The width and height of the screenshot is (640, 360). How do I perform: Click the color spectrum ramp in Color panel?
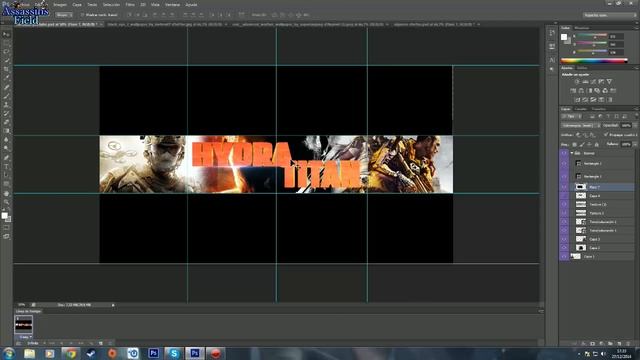[594, 61]
